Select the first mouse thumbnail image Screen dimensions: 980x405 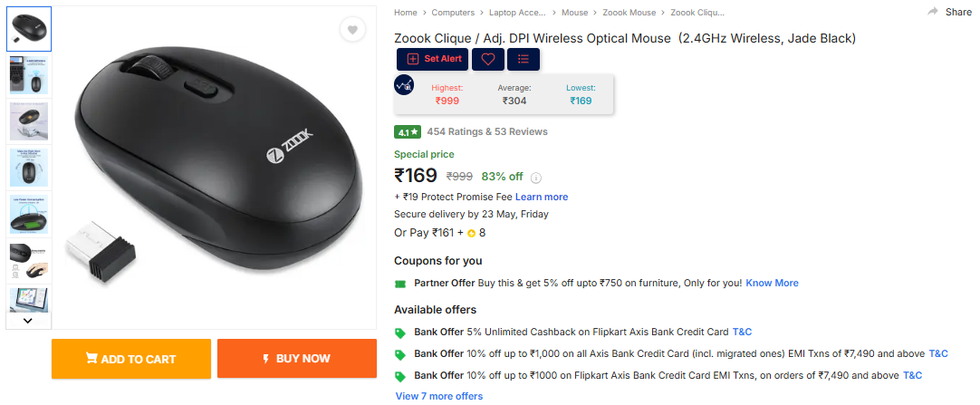click(x=29, y=29)
